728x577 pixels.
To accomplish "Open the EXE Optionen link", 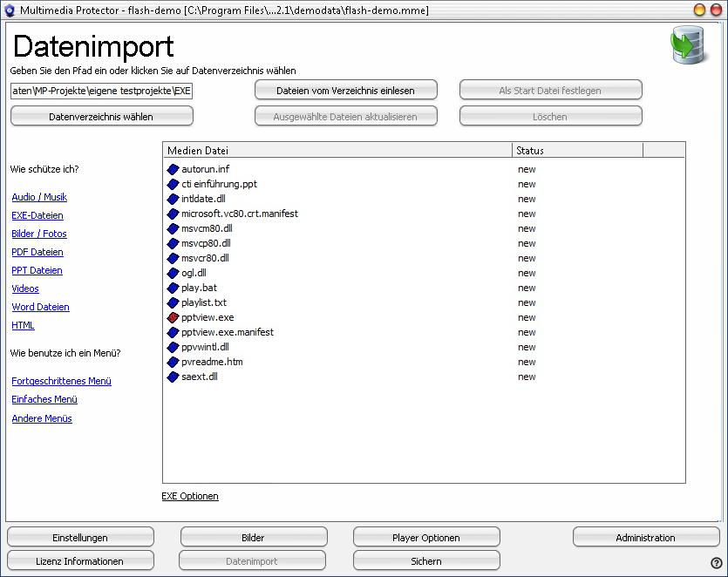I will click(x=190, y=496).
